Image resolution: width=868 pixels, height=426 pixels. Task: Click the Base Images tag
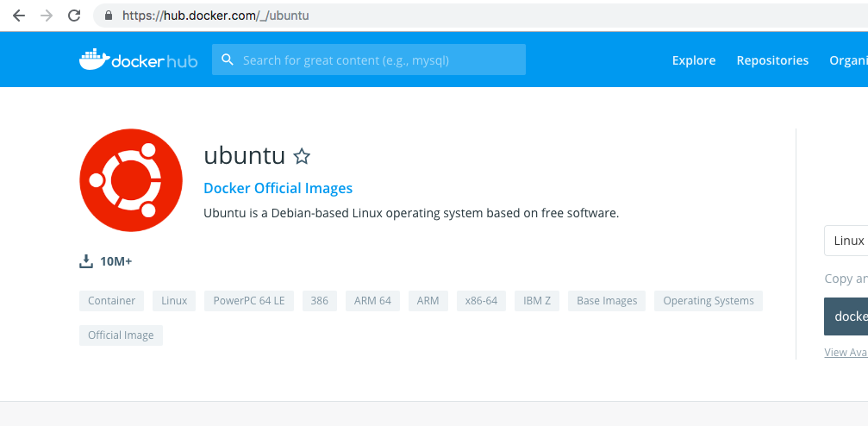coord(607,301)
